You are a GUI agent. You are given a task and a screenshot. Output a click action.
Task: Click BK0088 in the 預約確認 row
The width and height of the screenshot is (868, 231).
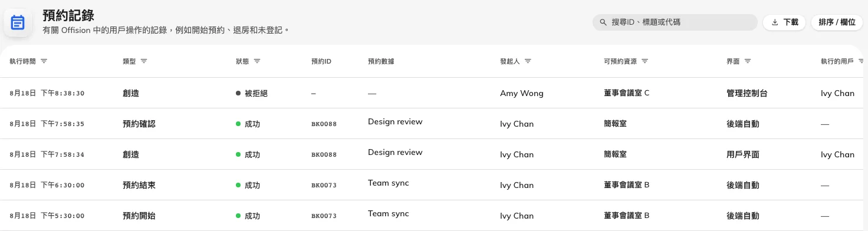click(324, 124)
